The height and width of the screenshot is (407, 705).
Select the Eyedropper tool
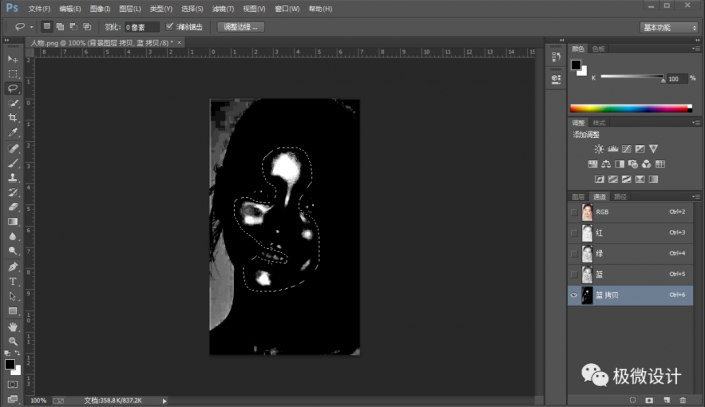coord(13,132)
